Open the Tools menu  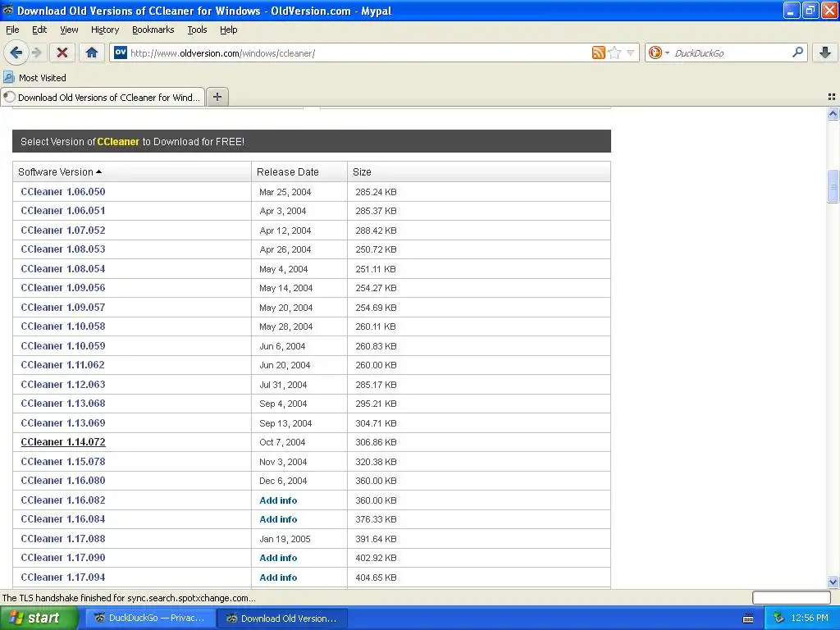click(197, 30)
